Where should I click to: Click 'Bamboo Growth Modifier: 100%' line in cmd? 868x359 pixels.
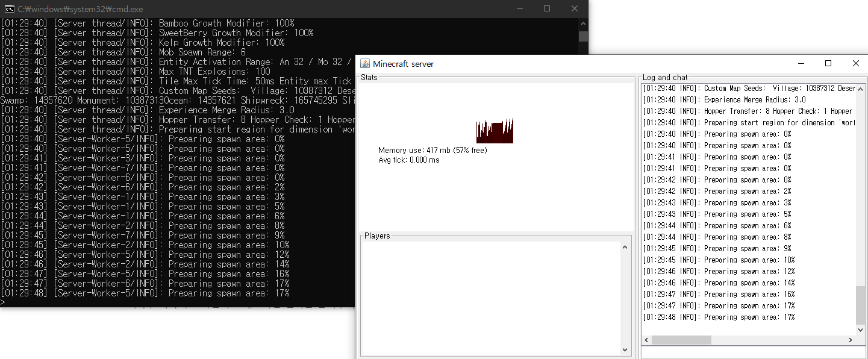[x=147, y=23]
